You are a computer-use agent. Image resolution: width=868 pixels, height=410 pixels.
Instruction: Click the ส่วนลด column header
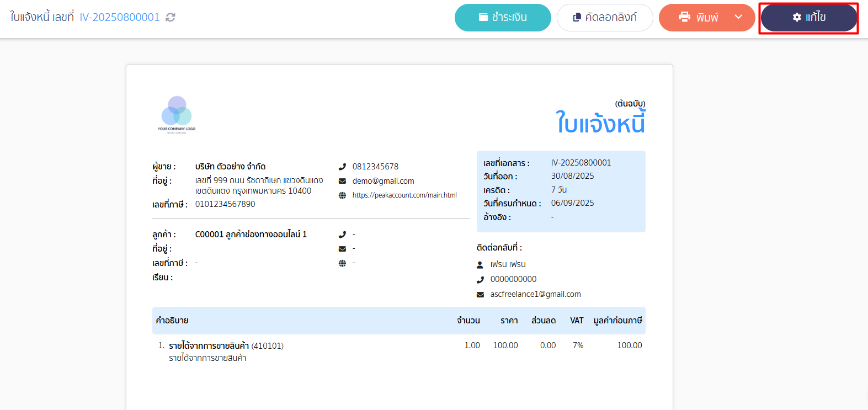pos(544,321)
